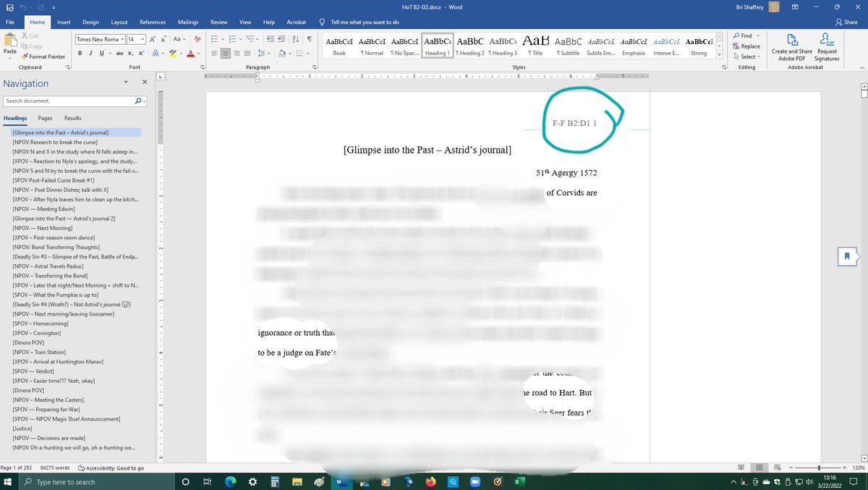
Task: Click Request Signatures icon
Action: (x=827, y=47)
